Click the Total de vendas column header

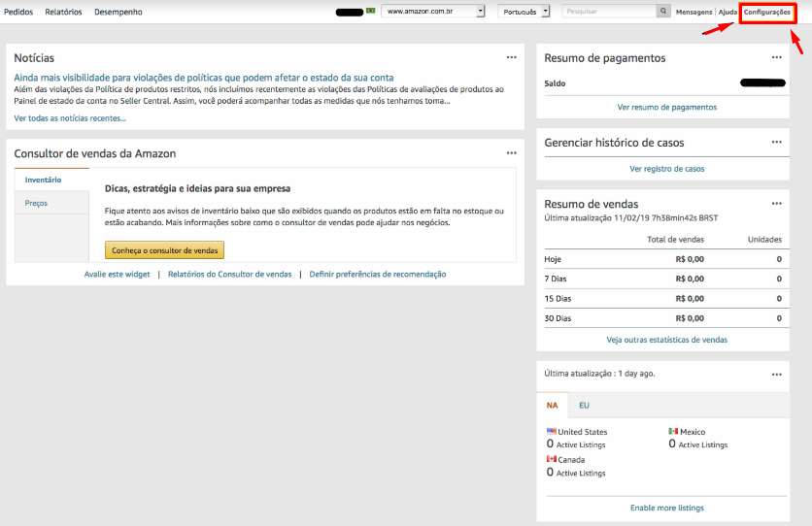pyautogui.click(x=675, y=240)
